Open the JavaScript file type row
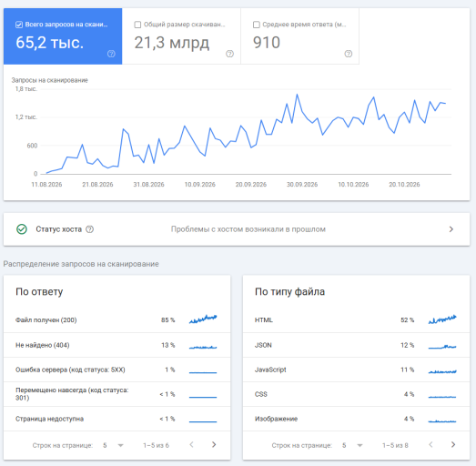The height and width of the screenshot is (466, 476). (356, 370)
